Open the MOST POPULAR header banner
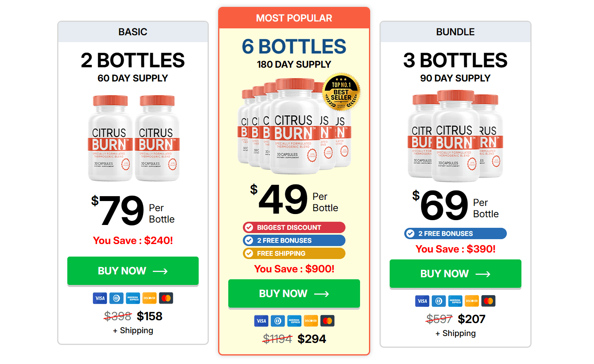This screenshot has width=594, height=364. [294, 18]
